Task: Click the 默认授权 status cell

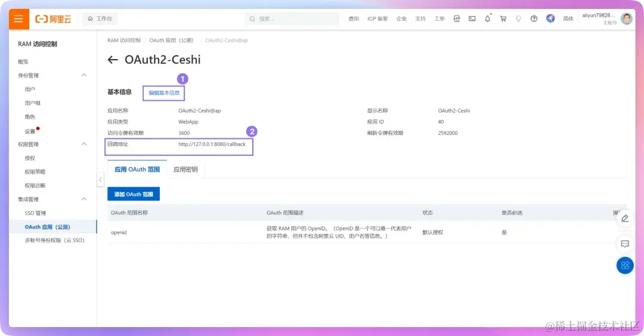Action: click(432, 232)
